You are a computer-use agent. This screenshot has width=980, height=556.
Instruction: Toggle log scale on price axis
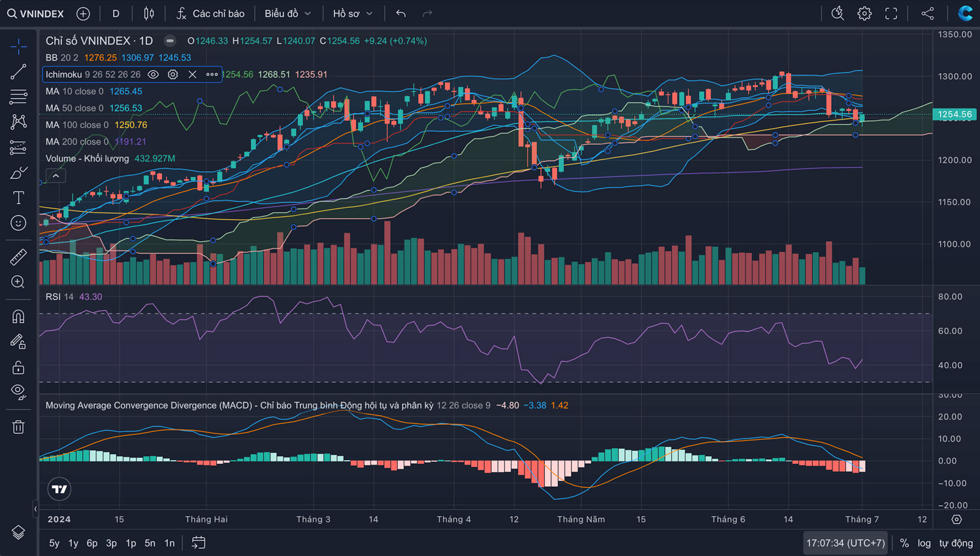(x=924, y=543)
